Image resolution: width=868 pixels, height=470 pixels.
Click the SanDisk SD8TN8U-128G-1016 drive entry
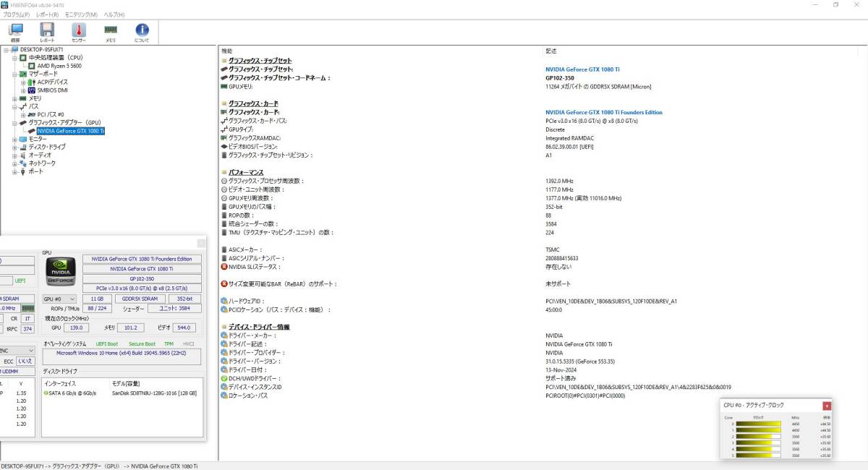(x=154, y=393)
